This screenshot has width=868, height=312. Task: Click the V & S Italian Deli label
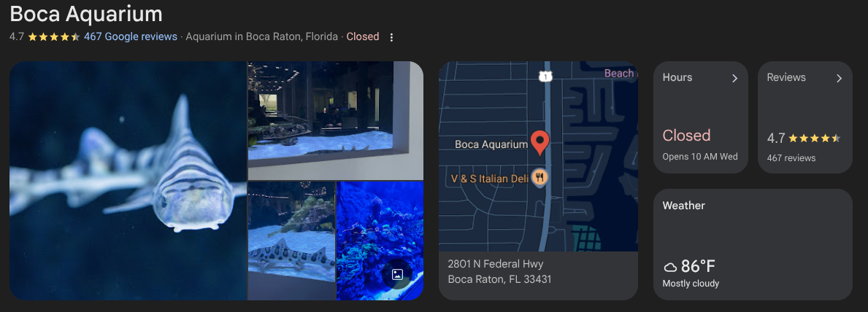(489, 178)
